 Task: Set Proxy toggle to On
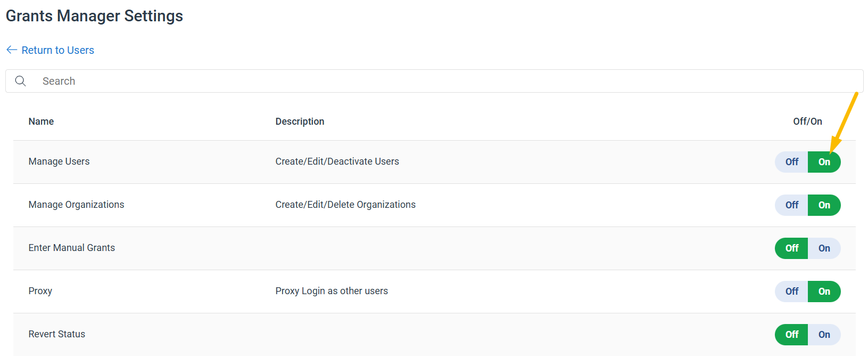pyautogui.click(x=824, y=292)
